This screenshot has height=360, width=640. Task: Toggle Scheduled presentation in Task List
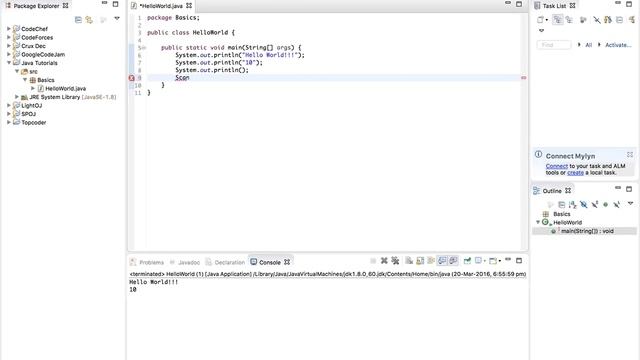click(569, 20)
